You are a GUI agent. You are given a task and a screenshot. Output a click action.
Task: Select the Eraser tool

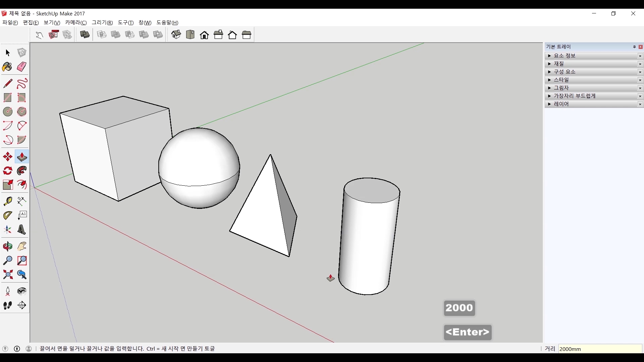(x=22, y=67)
